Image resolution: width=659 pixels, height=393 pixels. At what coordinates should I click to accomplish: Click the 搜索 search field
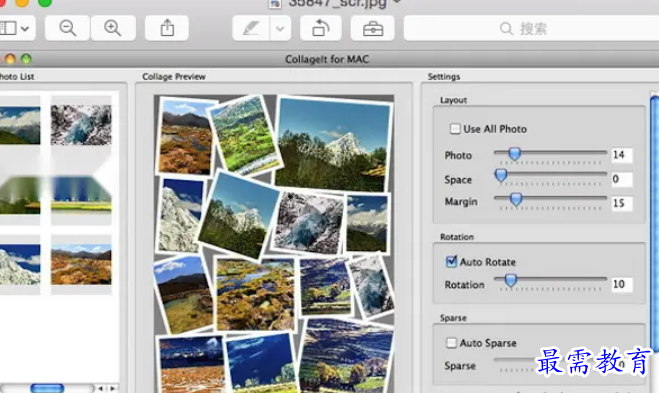pyautogui.click(x=531, y=28)
